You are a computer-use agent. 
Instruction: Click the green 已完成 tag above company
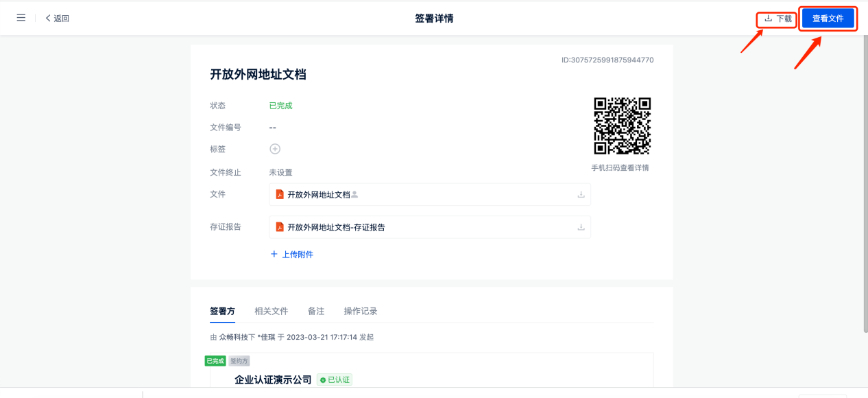215,361
